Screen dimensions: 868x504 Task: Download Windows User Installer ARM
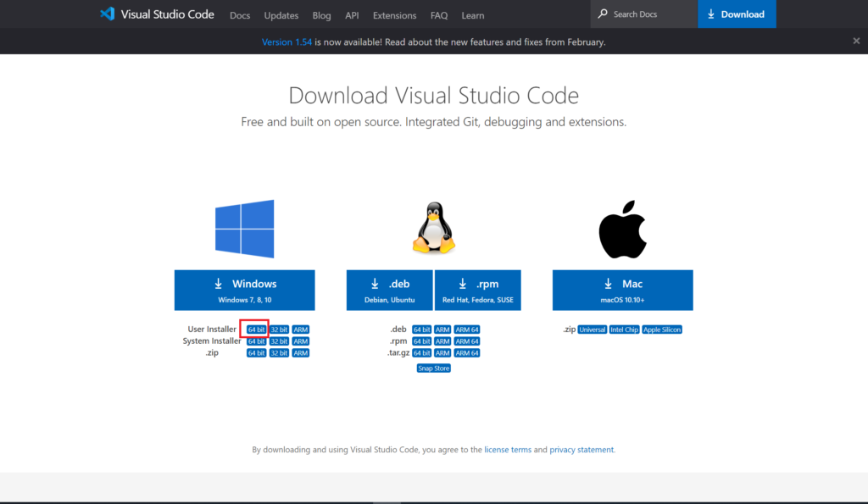pyautogui.click(x=301, y=330)
